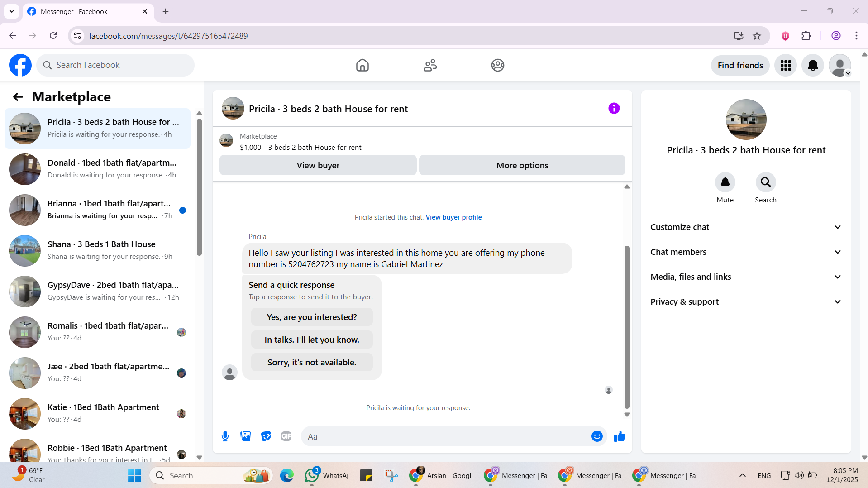
Task: Expand the Customize chat section
Action: 746,227
